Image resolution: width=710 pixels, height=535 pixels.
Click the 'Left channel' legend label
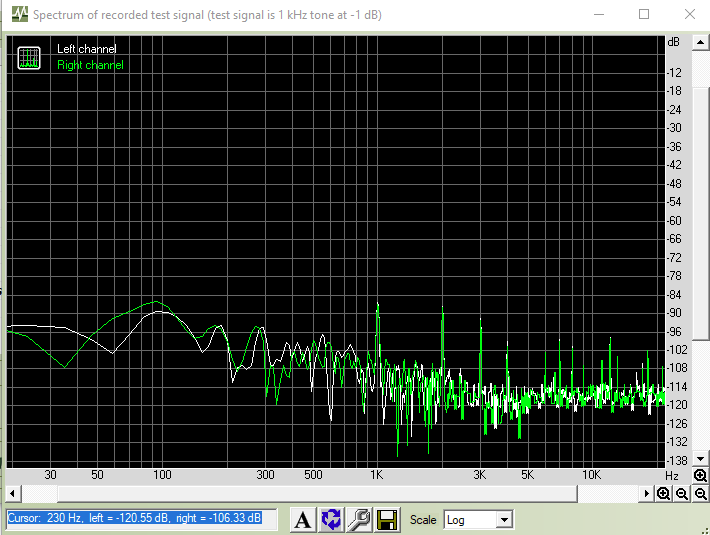[86, 49]
